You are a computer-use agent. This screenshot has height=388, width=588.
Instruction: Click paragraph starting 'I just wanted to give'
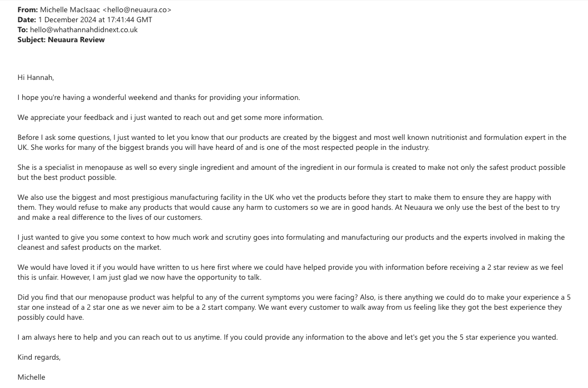click(x=291, y=242)
